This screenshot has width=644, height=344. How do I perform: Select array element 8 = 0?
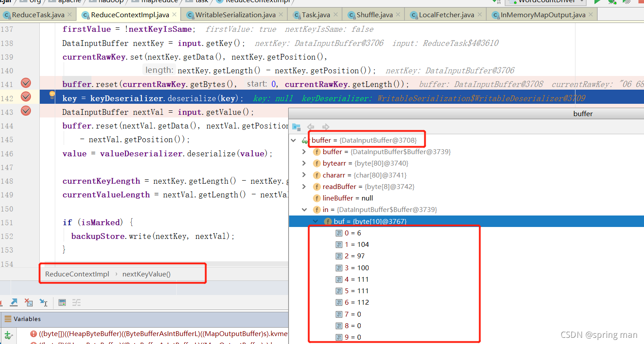tap(466, 325)
